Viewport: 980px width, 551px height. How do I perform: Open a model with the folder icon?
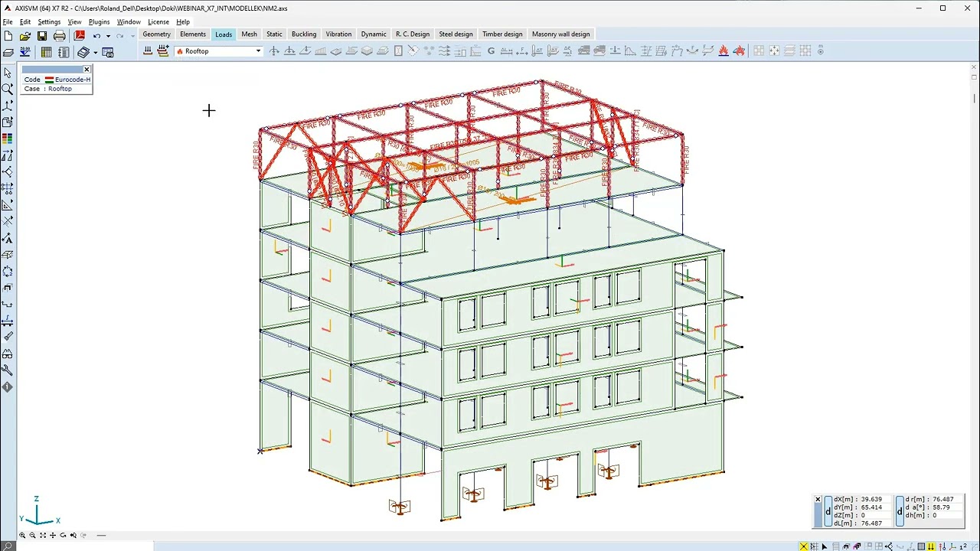tap(25, 36)
